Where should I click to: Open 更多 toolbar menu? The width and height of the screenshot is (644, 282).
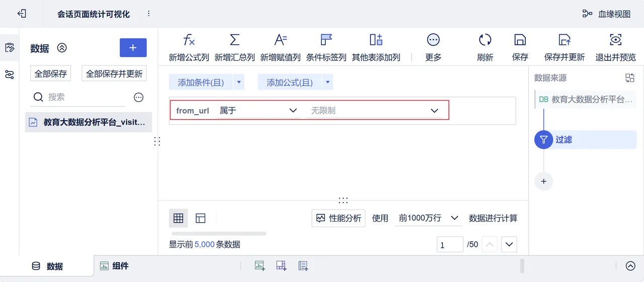433,48
